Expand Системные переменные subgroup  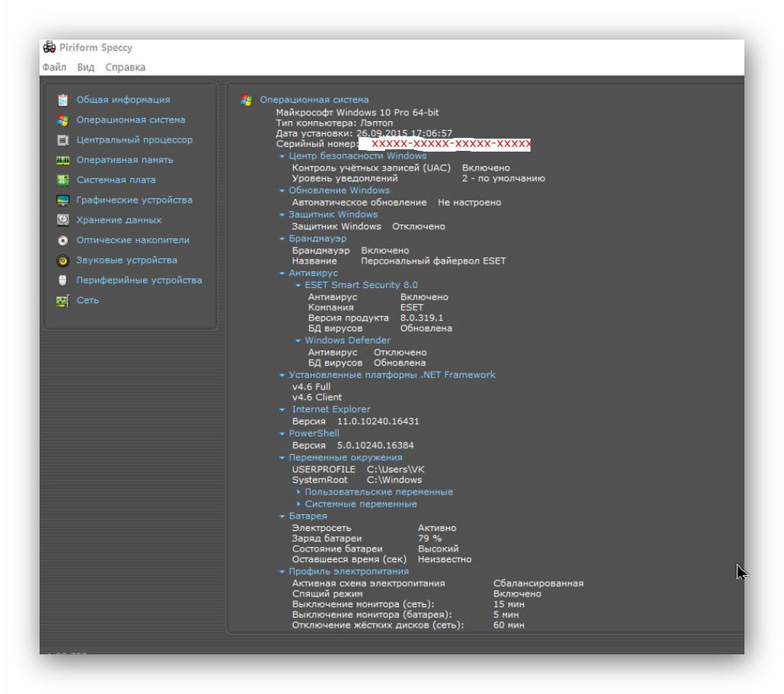tap(299, 504)
